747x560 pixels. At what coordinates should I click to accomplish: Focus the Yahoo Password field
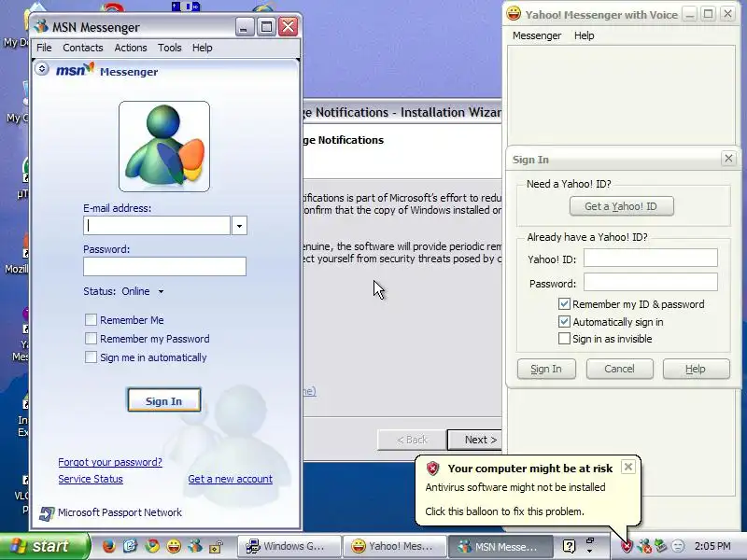[x=650, y=282]
